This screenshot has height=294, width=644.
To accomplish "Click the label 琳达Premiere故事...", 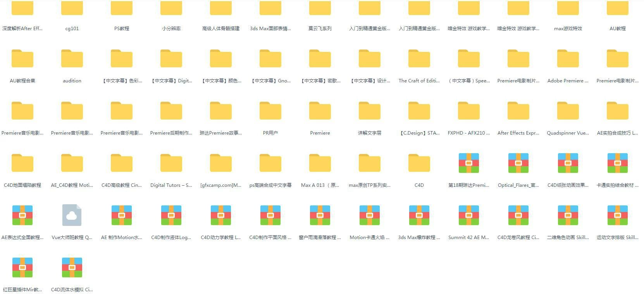I will 221,133.
